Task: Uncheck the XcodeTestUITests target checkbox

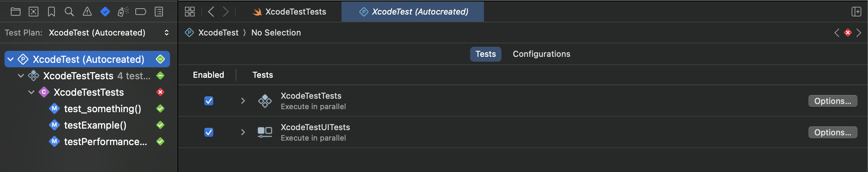Action: (209, 132)
